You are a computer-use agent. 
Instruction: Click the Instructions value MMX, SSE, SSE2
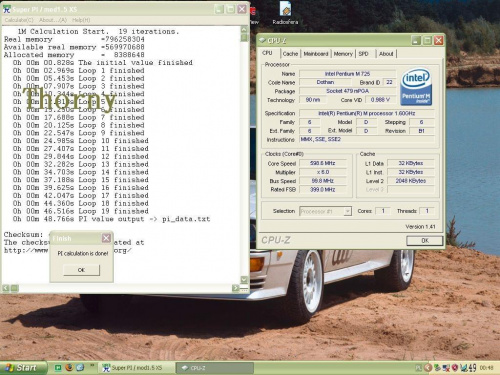point(367,139)
